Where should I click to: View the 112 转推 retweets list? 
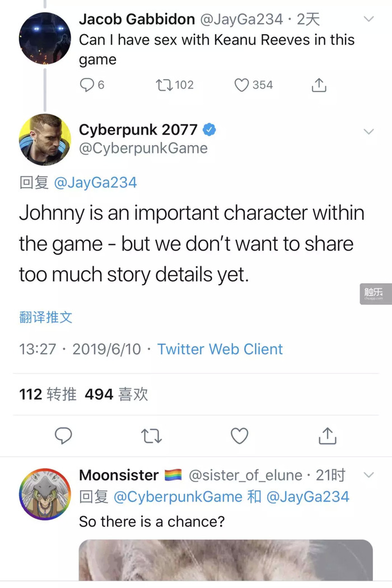(x=48, y=394)
